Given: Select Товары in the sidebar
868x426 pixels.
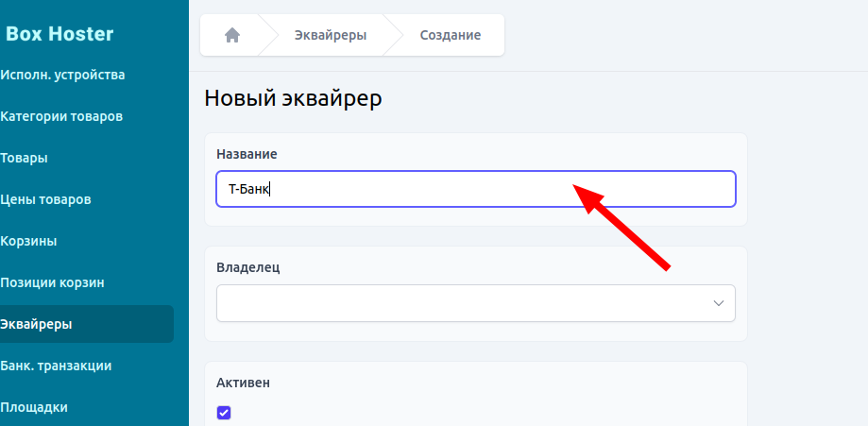Looking at the screenshot, I should pyautogui.click(x=25, y=158).
